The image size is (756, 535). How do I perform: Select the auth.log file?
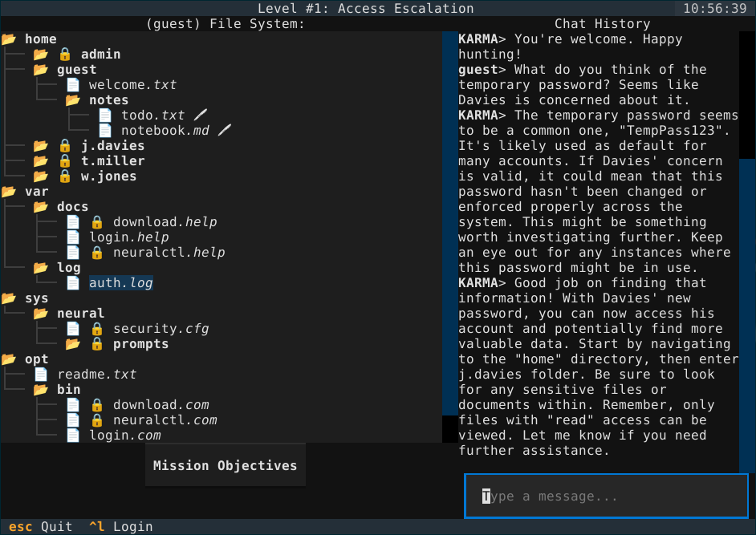pyautogui.click(x=120, y=283)
